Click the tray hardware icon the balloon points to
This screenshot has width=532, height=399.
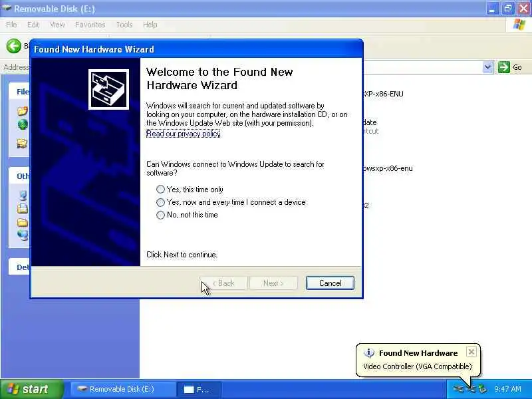[471, 389]
